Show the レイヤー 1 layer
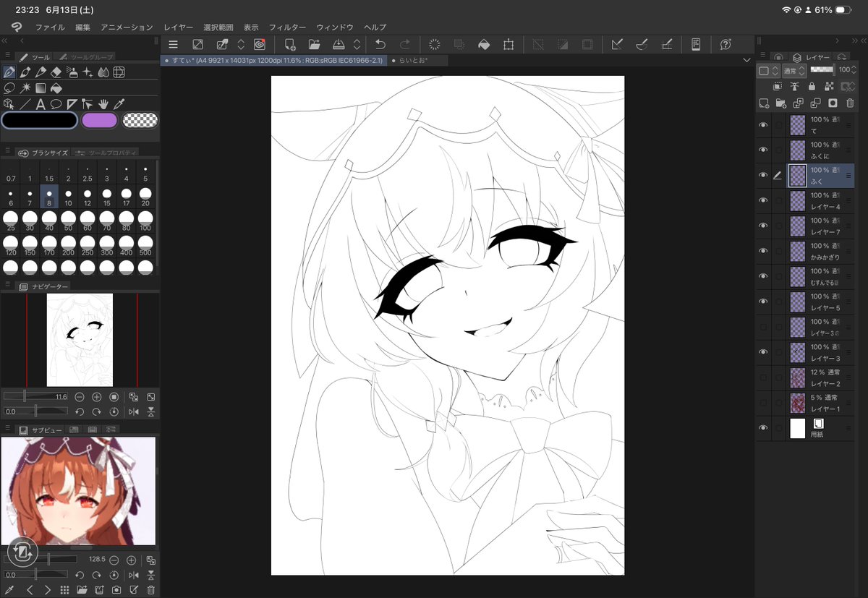 click(763, 403)
